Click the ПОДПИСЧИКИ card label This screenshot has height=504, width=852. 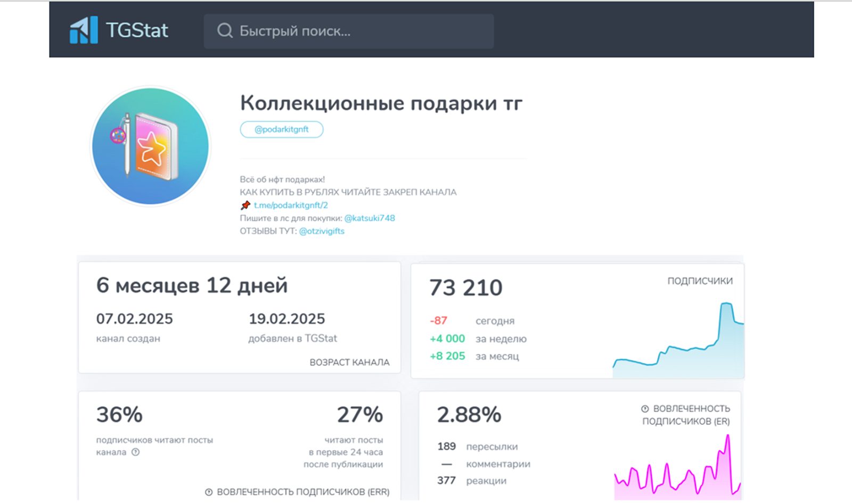click(x=700, y=281)
